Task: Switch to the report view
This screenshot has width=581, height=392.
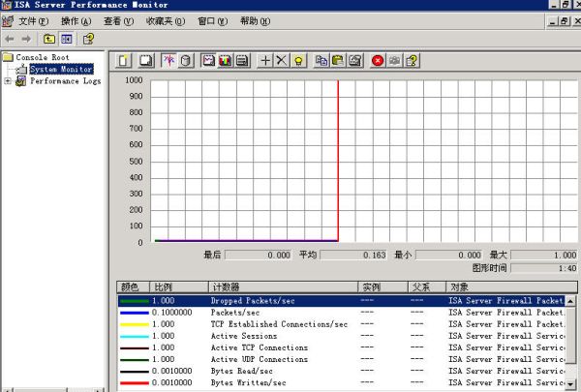Action: click(242, 60)
